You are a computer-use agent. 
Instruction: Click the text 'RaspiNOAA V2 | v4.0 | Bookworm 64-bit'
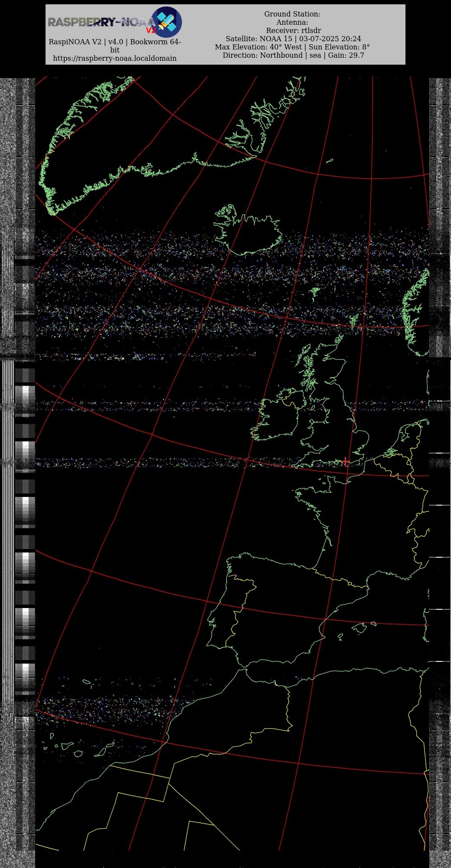(x=115, y=46)
